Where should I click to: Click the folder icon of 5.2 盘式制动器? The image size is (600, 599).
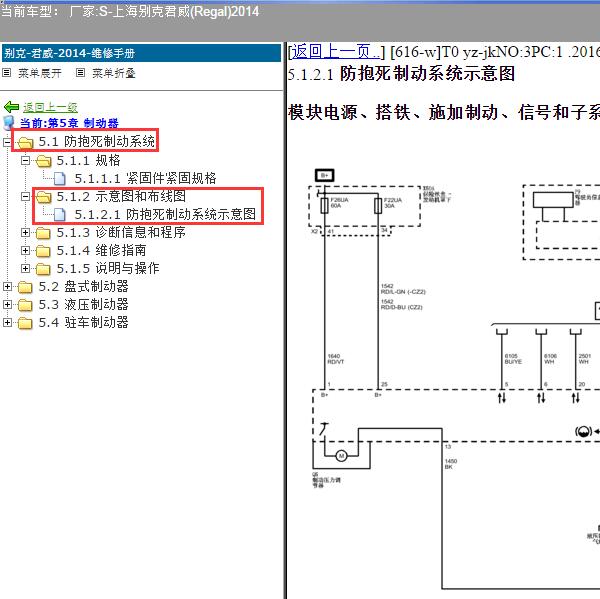pos(25,287)
